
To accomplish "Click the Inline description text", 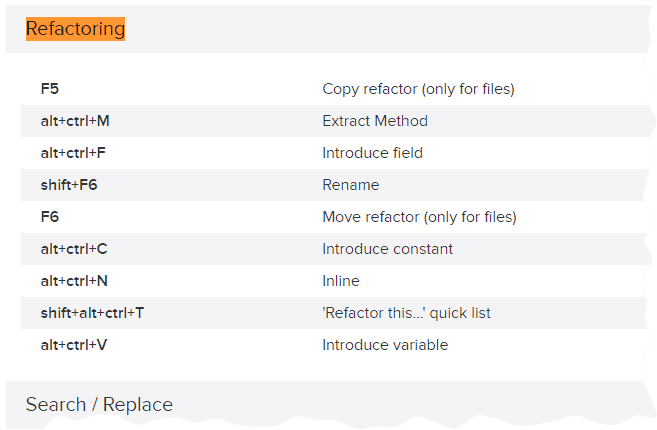I will tap(341, 281).
